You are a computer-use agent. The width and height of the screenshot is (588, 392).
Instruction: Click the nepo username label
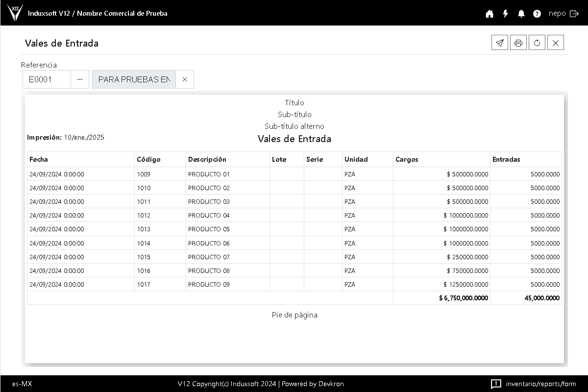tap(557, 14)
